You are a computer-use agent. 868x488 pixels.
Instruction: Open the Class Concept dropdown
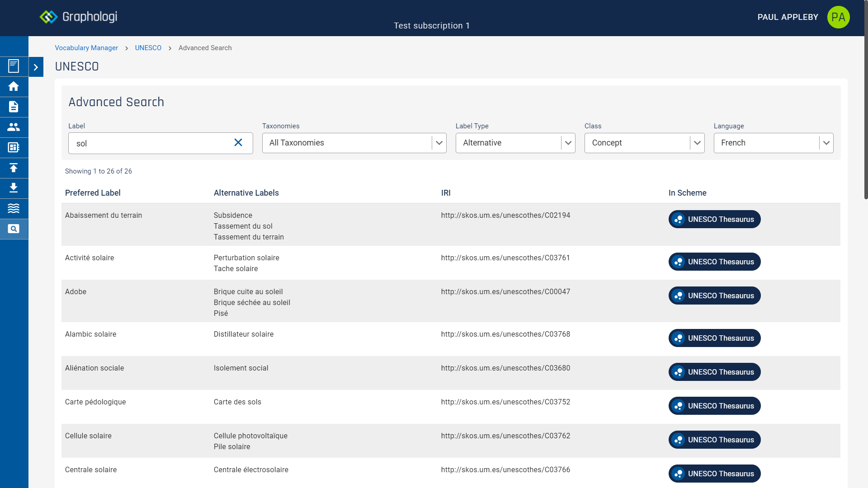(x=644, y=143)
